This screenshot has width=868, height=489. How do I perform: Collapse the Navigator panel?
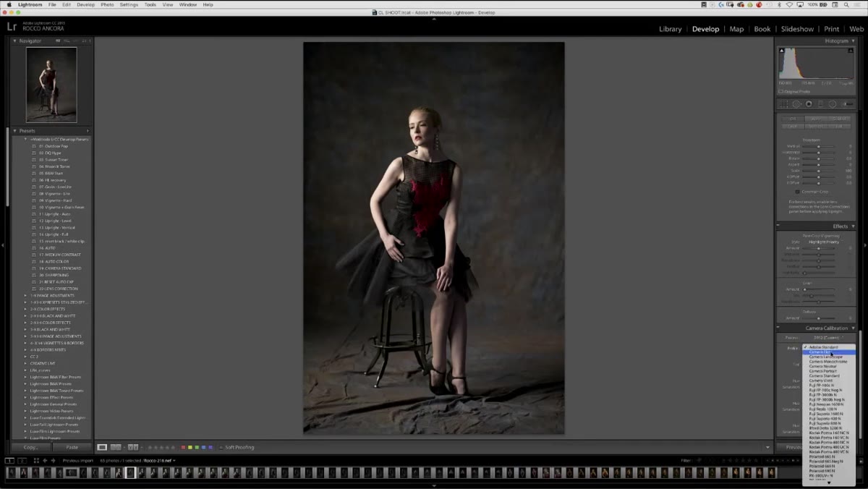click(15, 41)
